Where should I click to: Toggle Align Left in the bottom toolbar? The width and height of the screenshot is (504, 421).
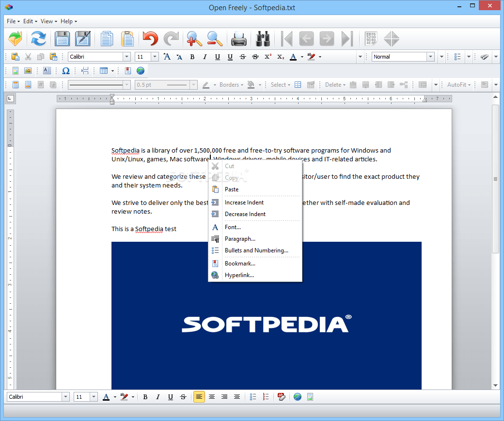pos(199,397)
